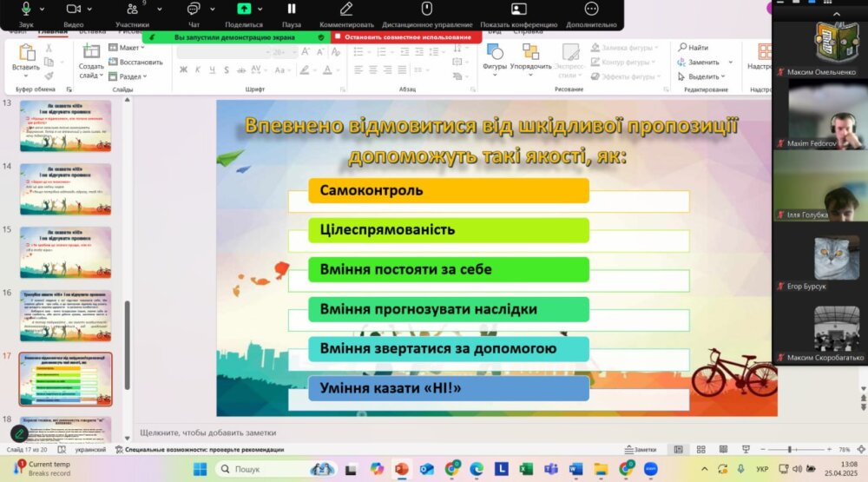Image resolution: width=868 pixels, height=482 pixels.
Task: Open Дистанционное управление remote control
Action: point(427,9)
